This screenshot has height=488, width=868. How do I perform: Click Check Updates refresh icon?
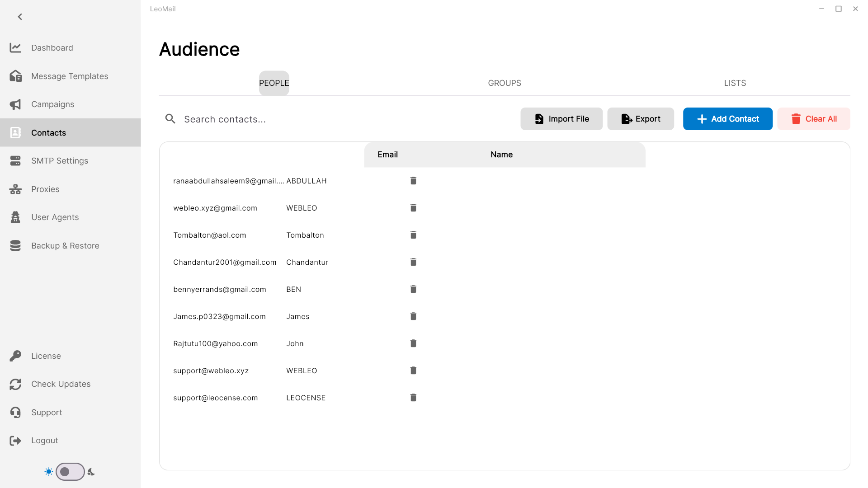[15, 384]
